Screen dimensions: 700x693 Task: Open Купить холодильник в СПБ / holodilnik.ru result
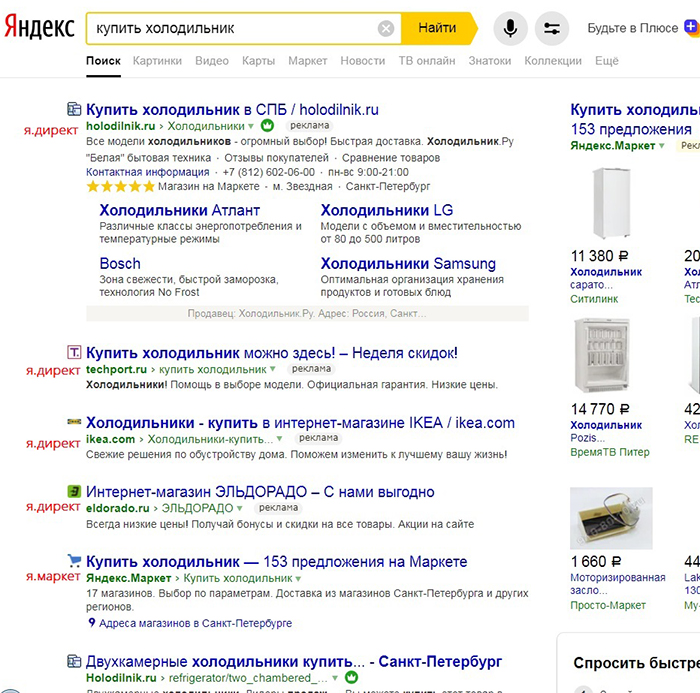(x=232, y=109)
